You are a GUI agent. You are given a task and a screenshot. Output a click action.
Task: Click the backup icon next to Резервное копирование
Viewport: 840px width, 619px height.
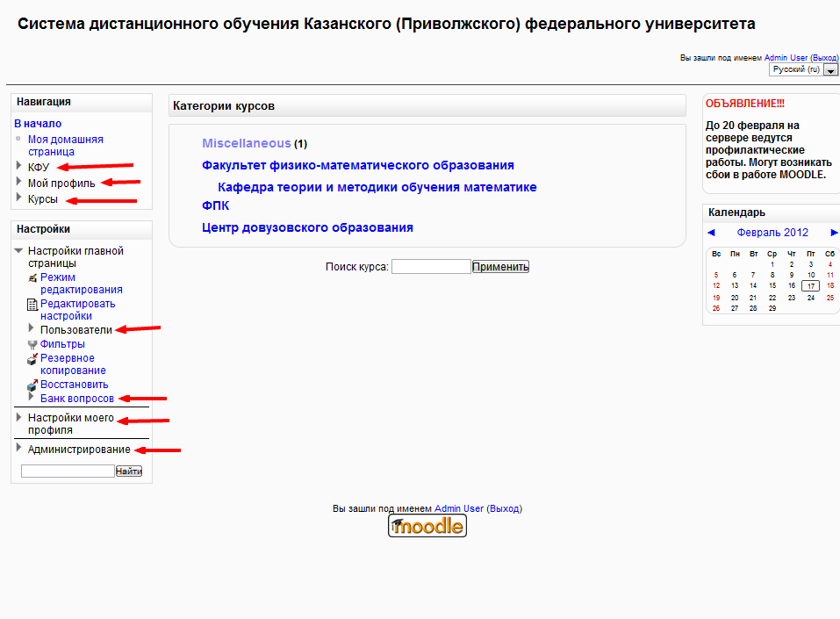coord(32,358)
